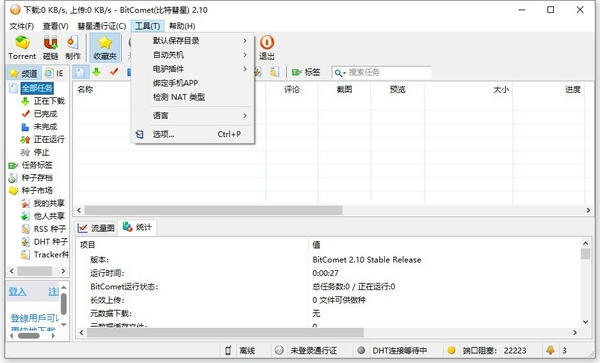Click right arrow of task list horizontal scrollbar
This screenshot has width=600, height=363.
tap(588, 210)
